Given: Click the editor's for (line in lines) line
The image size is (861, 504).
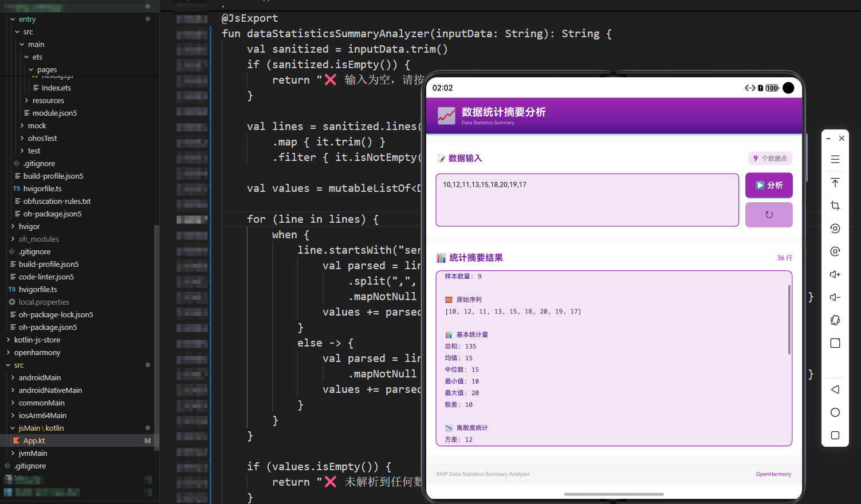Looking at the screenshot, I should (313, 219).
